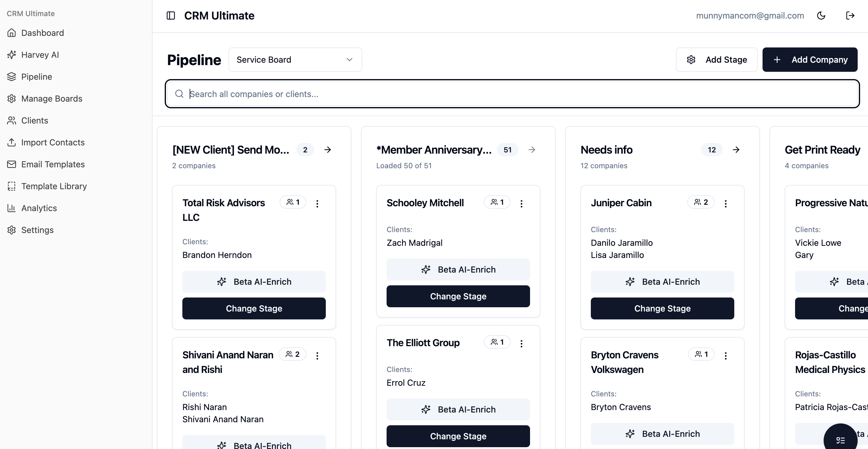Click client name Rishi Naran
This screenshot has height=449, width=868.
[x=205, y=407]
